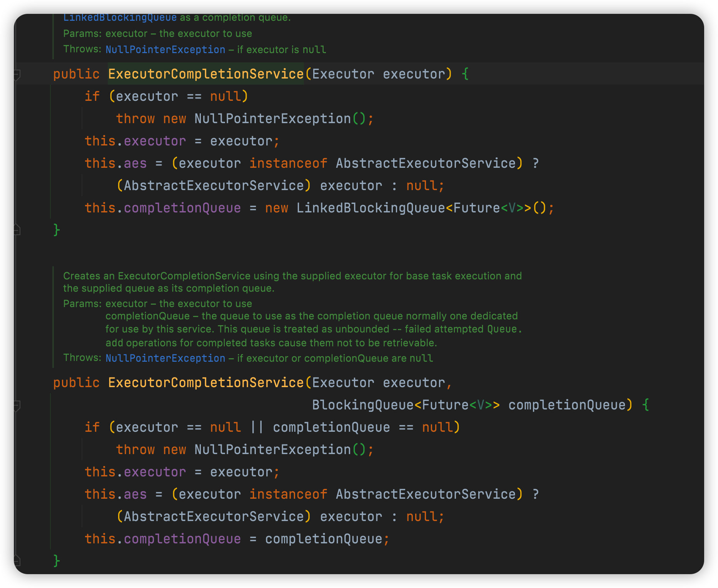Click the instanceof keyword in the second constructor
Screen dimensions: 718x588
pyautogui.click(x=289, y=494)
